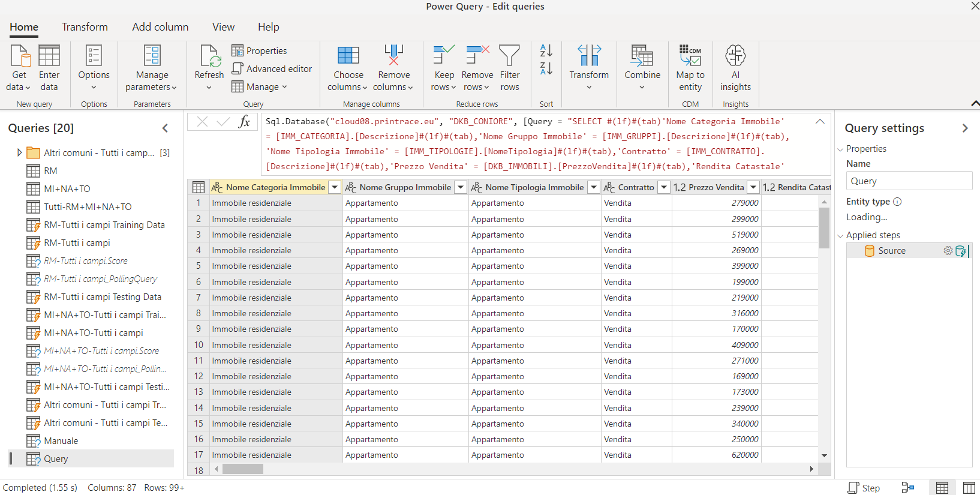Click the Keep rows icon
The image size is (980, 495).
(x=444, y=55)
